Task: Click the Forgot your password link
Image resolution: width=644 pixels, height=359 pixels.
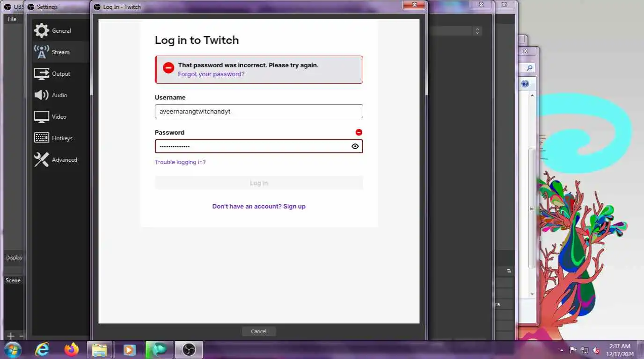Action: [211, 74]
